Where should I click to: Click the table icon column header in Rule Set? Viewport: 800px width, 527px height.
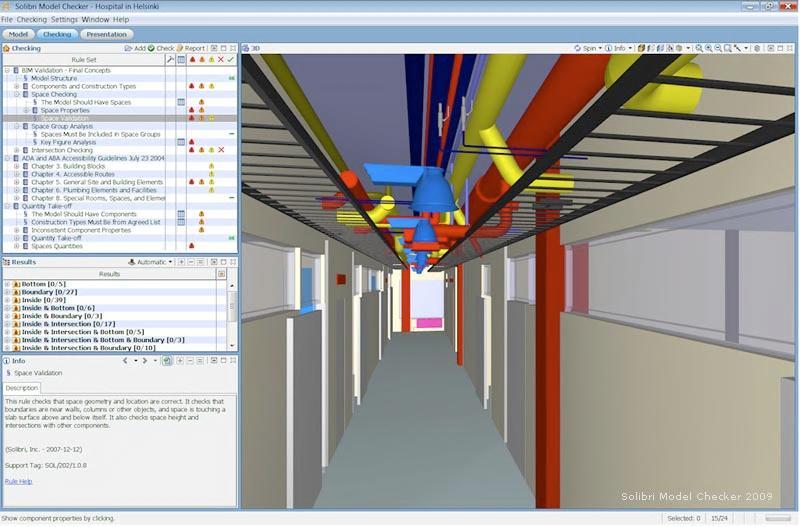point(181,60)
